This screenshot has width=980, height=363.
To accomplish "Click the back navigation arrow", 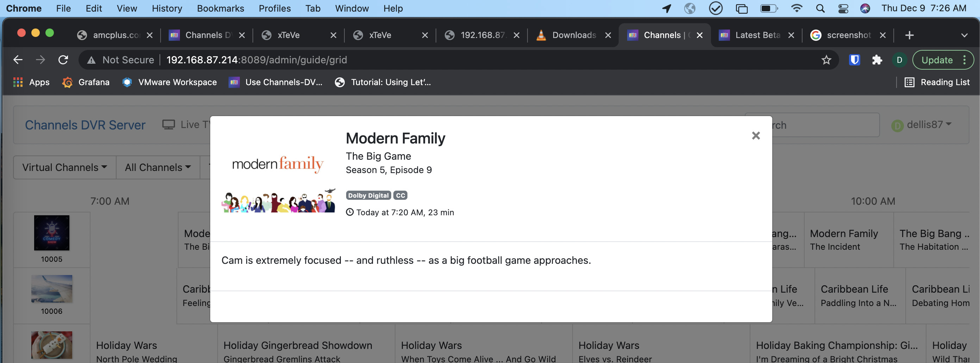I will tap(18, 60).
